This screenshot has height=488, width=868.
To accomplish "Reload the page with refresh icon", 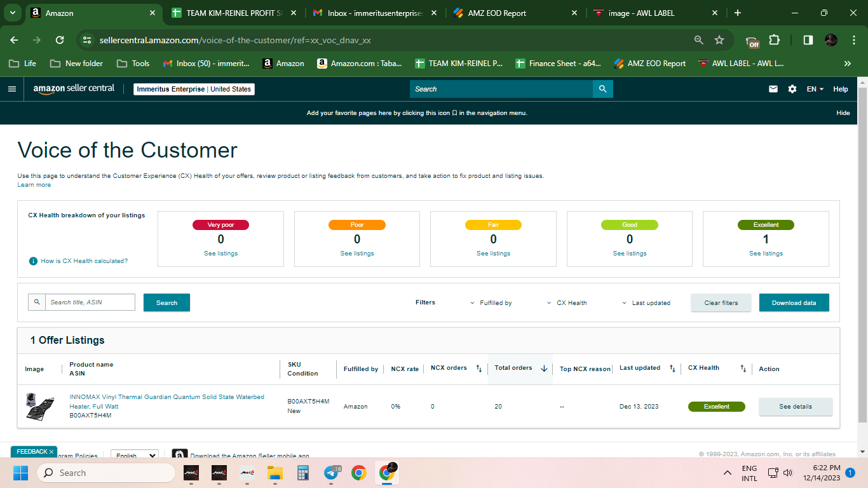I will coord(60,40).
